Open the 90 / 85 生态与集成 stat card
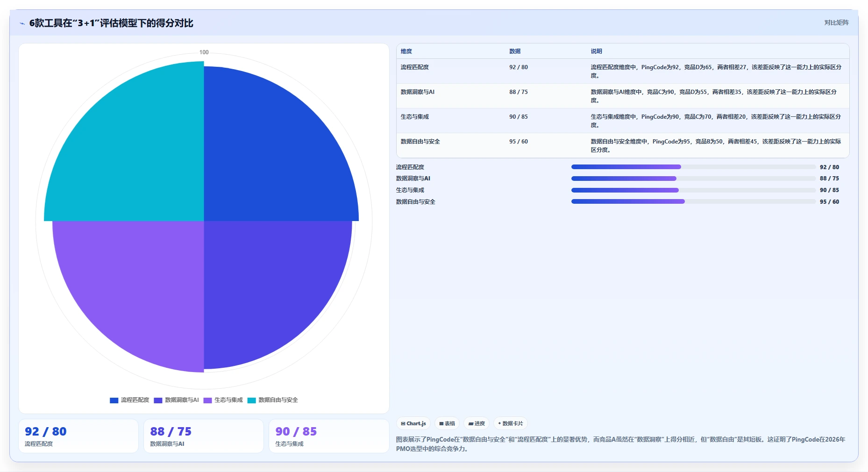 pos(329,436)
